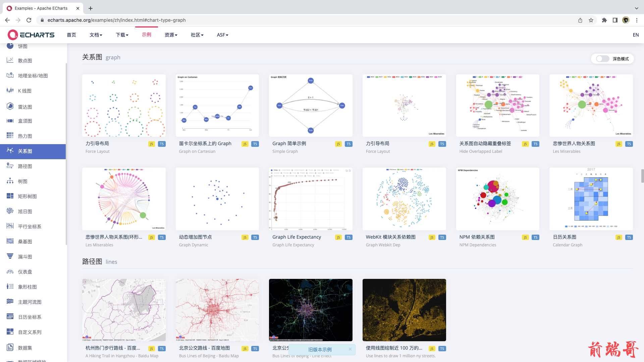Open the theme river (主题河流图) sidebar icon

10,302
